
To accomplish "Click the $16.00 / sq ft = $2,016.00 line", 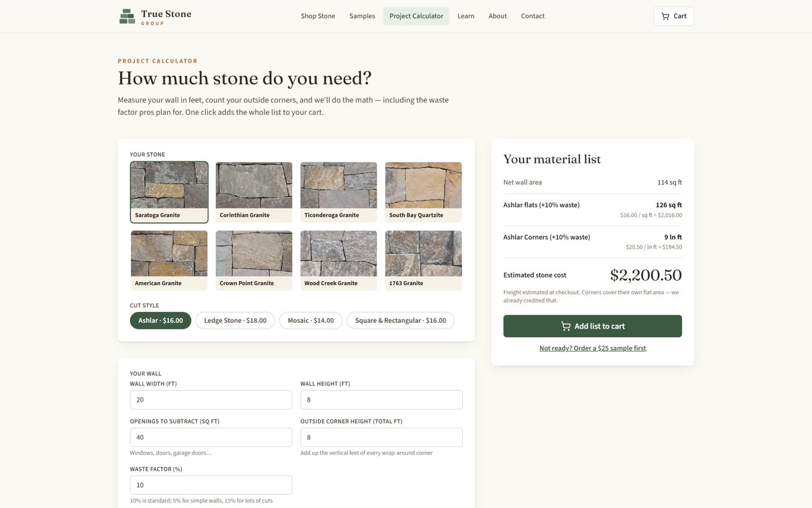I will coord(651,215).
